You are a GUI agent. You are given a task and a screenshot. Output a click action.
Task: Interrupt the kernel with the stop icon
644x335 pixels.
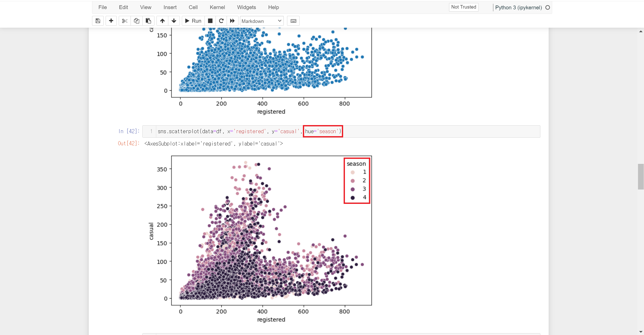210,21
